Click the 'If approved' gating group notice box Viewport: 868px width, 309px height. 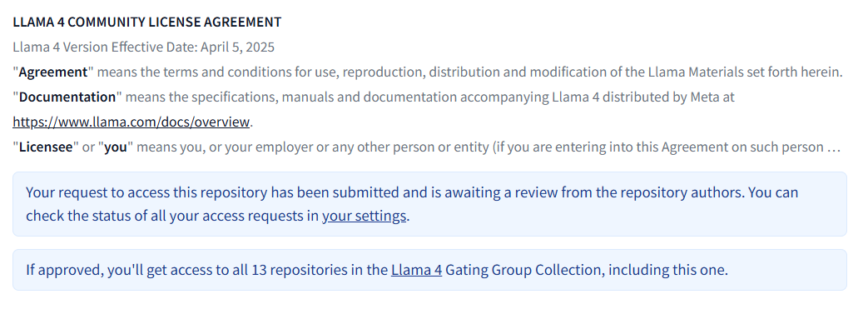point(429,270)
